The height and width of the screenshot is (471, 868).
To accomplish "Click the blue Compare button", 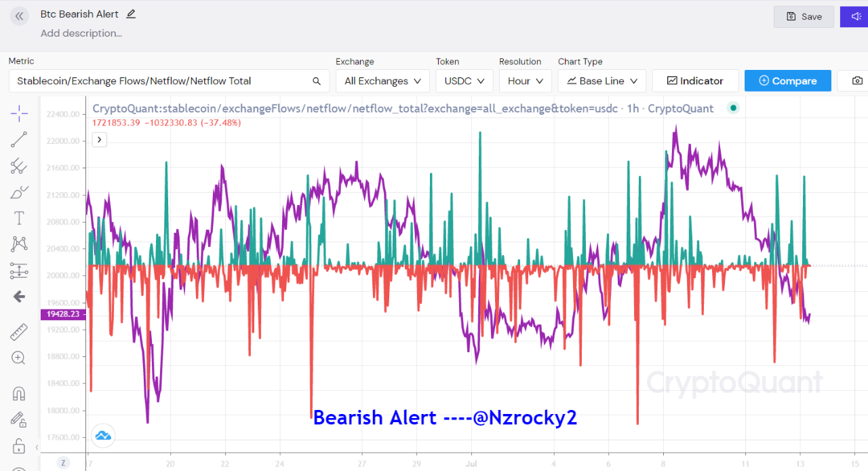I will 788,81.
